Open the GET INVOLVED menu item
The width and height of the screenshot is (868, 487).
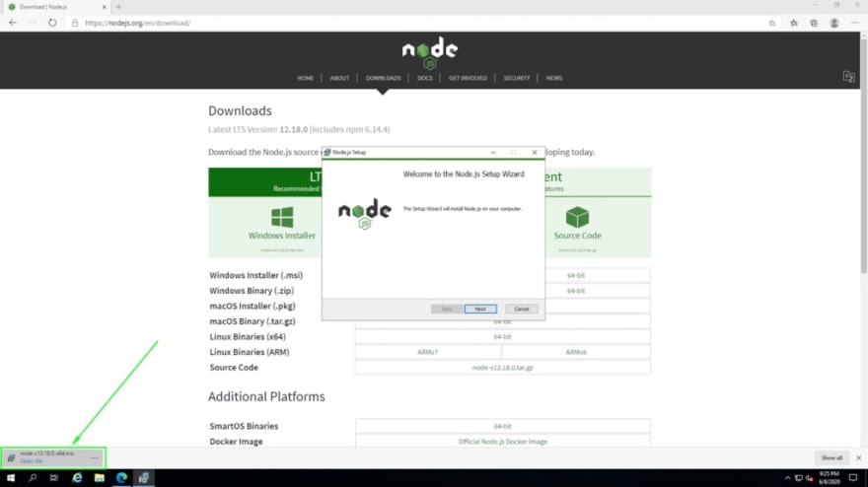(468, 78)
